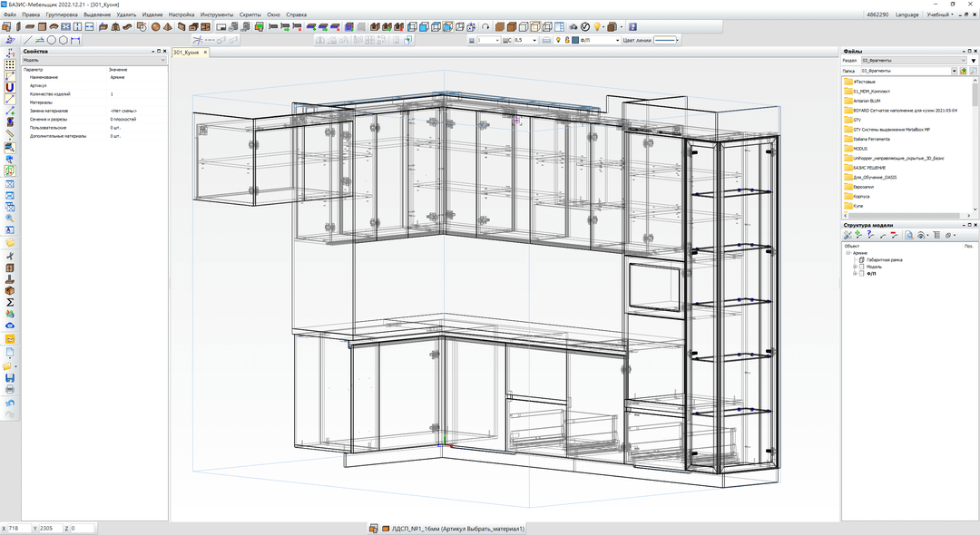Expand the Модель tree node
Viewport: 980px width, 535px height.
pyautogui.click(x=856, y=267)
